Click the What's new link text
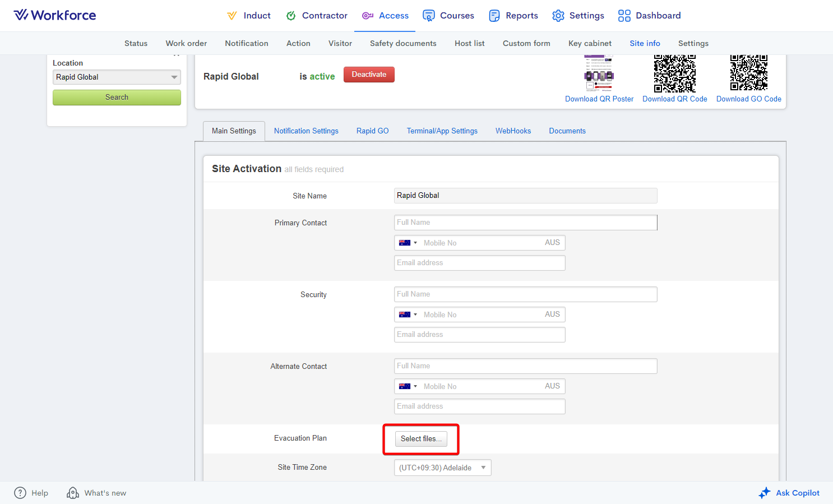 [x=105, y=493]
